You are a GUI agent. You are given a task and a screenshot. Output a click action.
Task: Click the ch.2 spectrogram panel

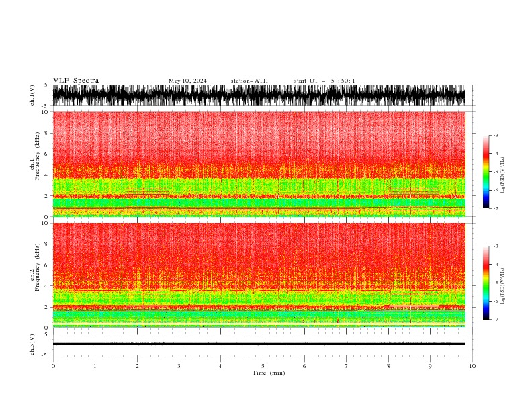[x=259, y=275]
